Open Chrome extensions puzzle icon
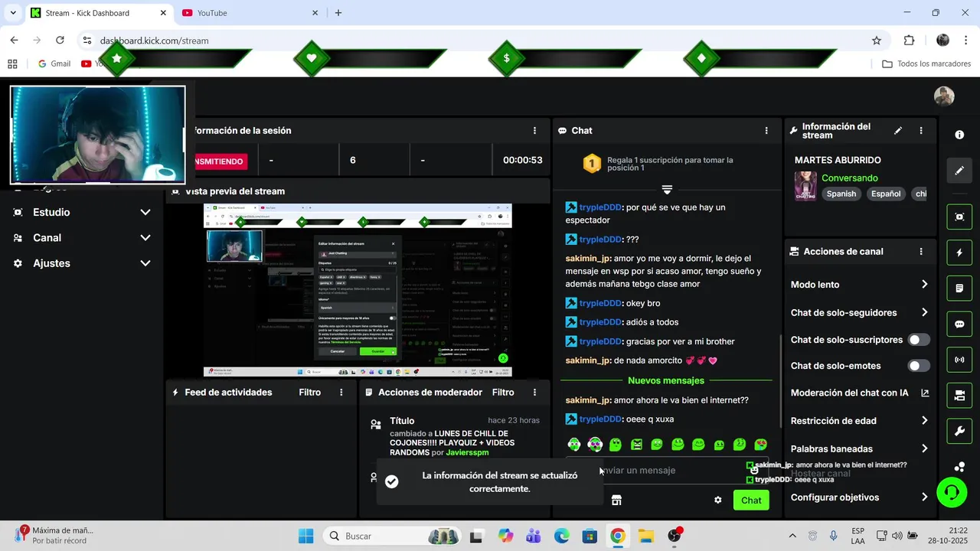This screenshot has height=551, width=980. (909, 41)
